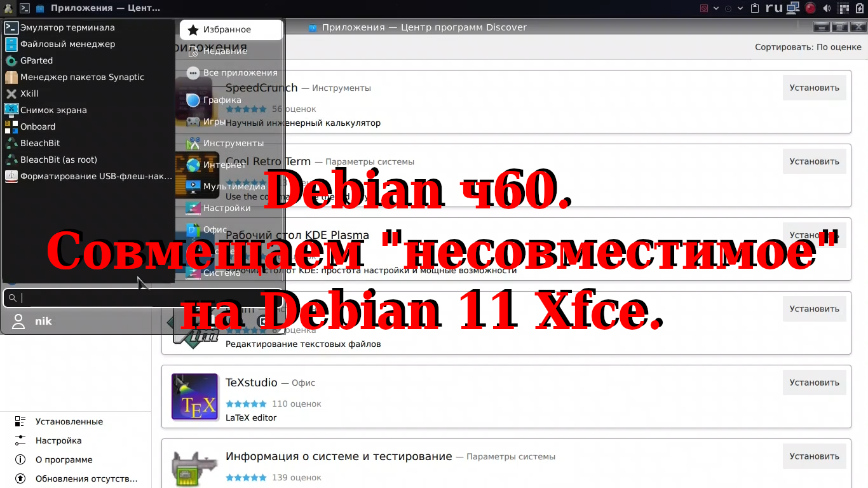Image resolution: width=868 pixels, height=488 pixels.
Task: Click Информация о системе и тестирование title
Action: (x=339, y=456)
